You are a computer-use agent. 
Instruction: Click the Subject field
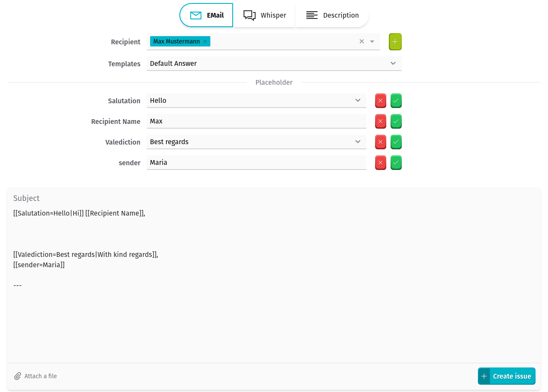(x=274, y=198)
